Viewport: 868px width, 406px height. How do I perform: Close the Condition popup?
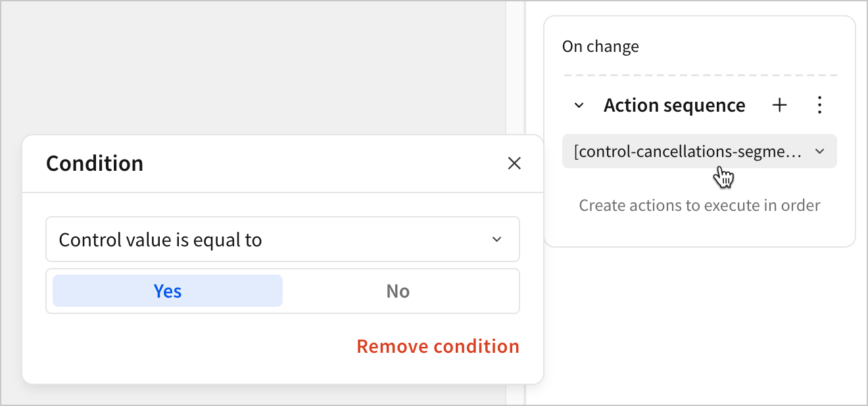tap(514, 164)
